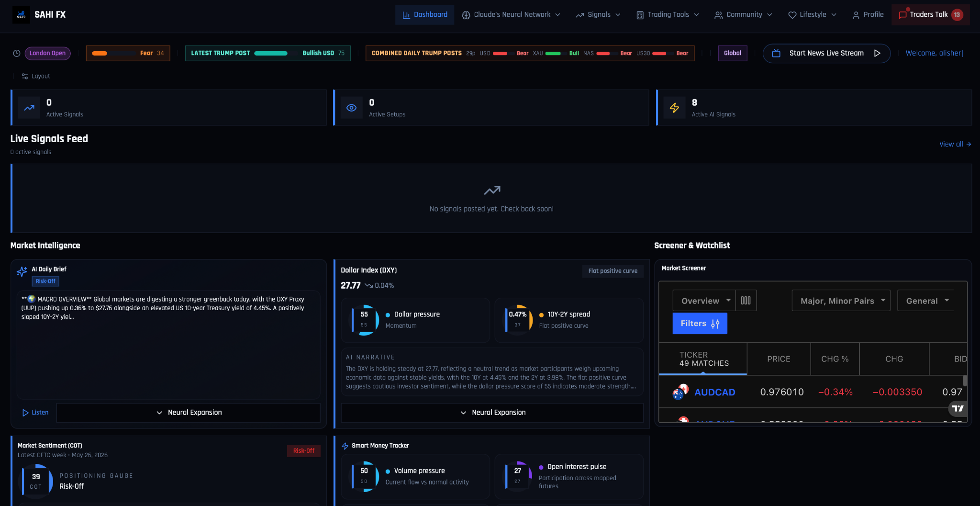Click the London Open session badge

pos(47,53)
